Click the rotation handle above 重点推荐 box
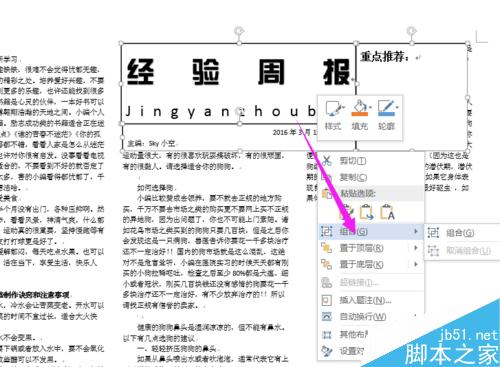500x367 pixels. [412, 31]
